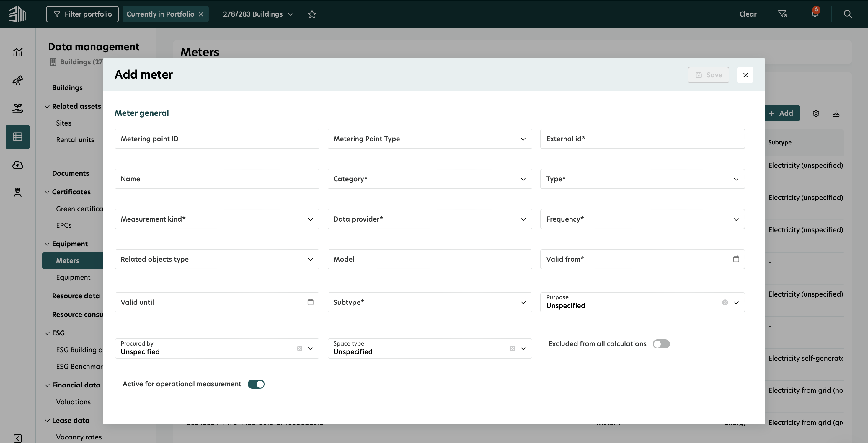Open the search magnifier icon
Screen dimensions: 868x443
tap(847, 14)
